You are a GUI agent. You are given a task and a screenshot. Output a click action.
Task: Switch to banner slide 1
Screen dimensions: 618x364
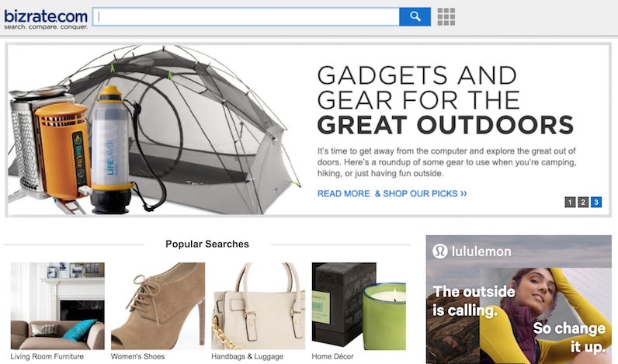(x=570, y=202)
